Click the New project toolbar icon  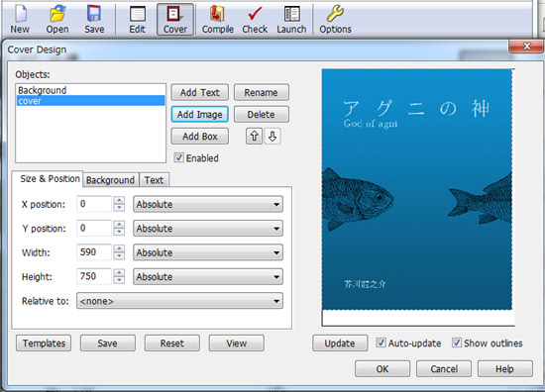[20, 20]
